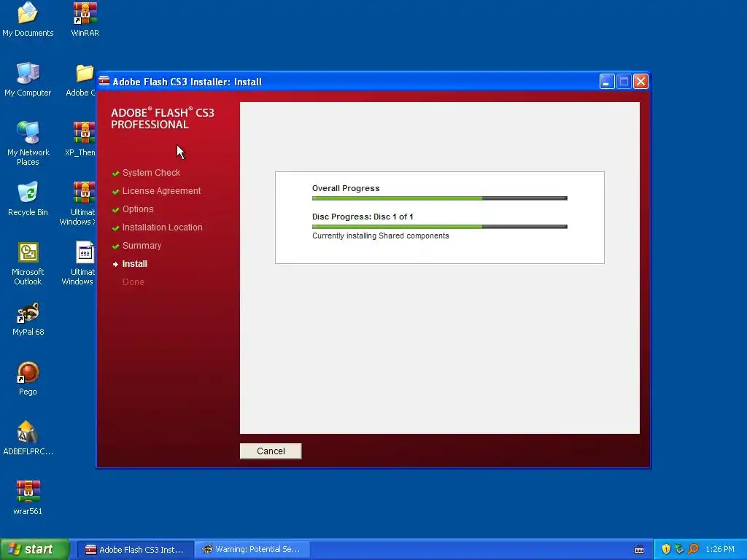Click the taskbar clock showing 1:26 PM

click(x=720, y=549)
